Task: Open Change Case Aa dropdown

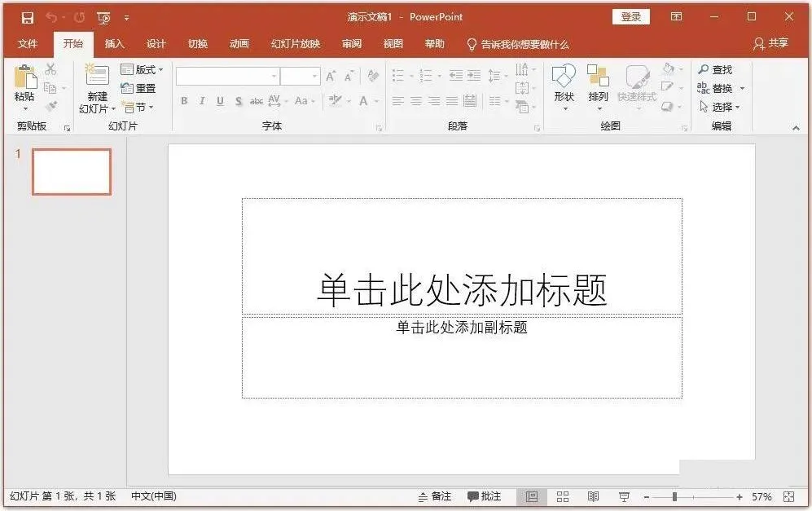Action: [305, 101]
